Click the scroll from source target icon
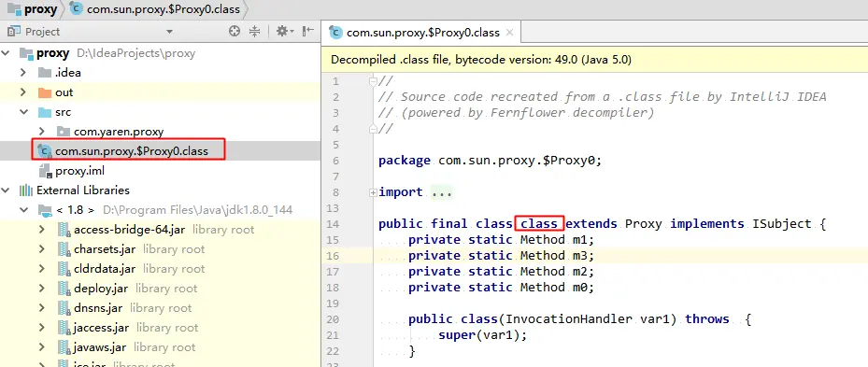This screenshot has width=868, height=367. point(235,32)
